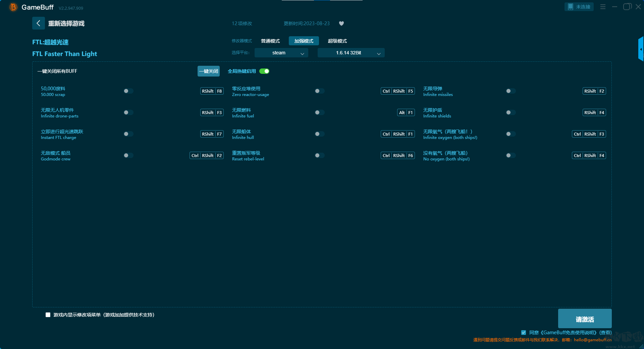Viewport: 644px width, 349px height.
Task: Toggle Infinite missiles cheat
Action: 511,91
